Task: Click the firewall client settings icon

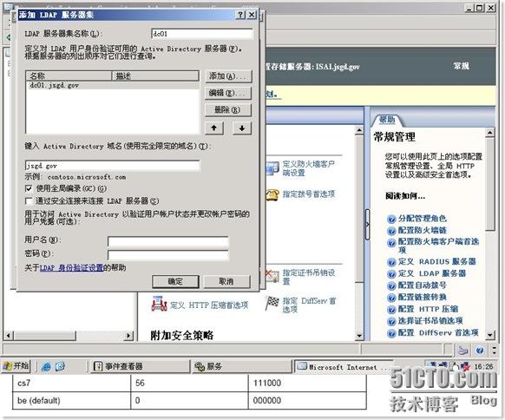Action: pos(272,167)
